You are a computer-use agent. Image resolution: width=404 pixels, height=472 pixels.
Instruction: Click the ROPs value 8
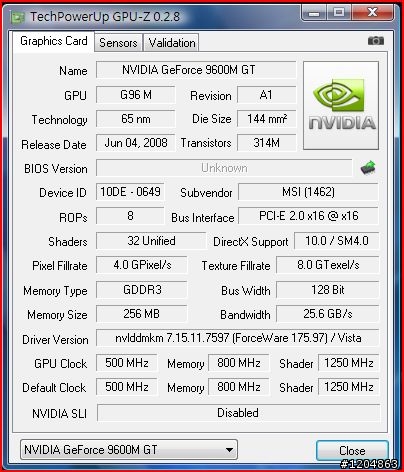[x=130, y=216]
